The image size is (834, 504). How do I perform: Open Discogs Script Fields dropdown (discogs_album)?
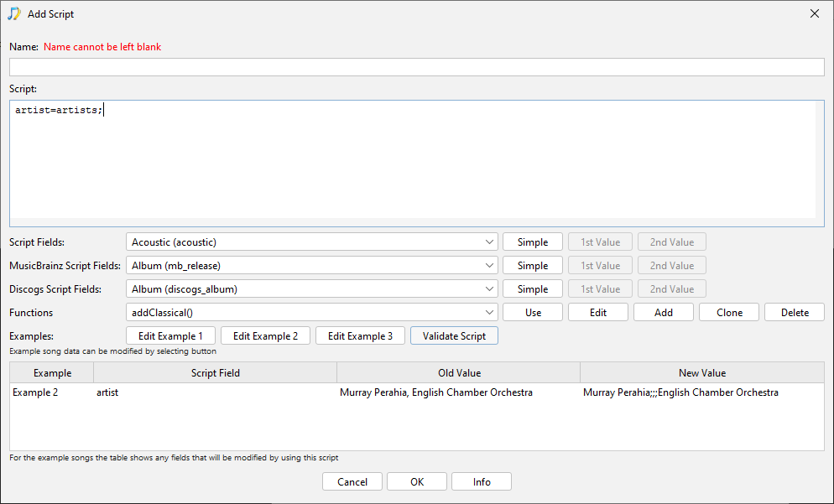coord(311,288)
